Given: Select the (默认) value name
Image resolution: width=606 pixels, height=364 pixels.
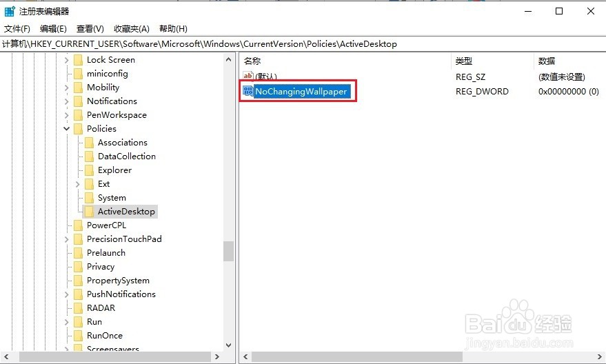Looking at the screenshot, I should tap(266, 77).
